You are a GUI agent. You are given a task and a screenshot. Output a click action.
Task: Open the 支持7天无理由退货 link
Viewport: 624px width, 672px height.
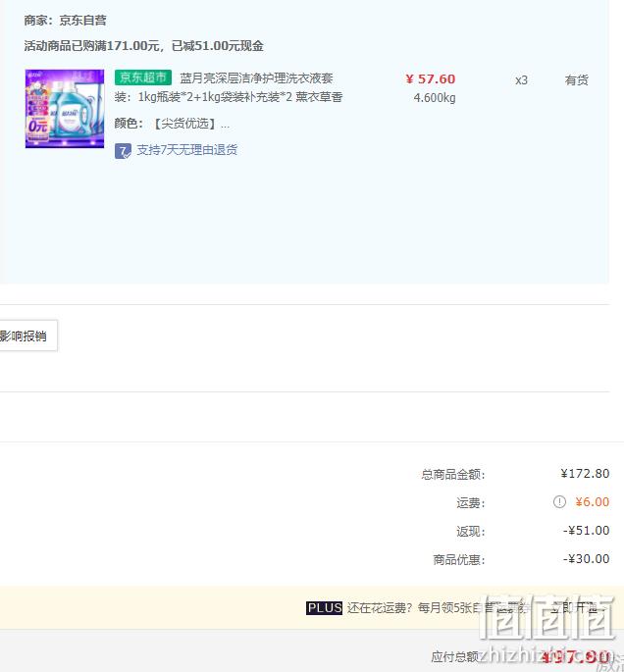[186, 150]
